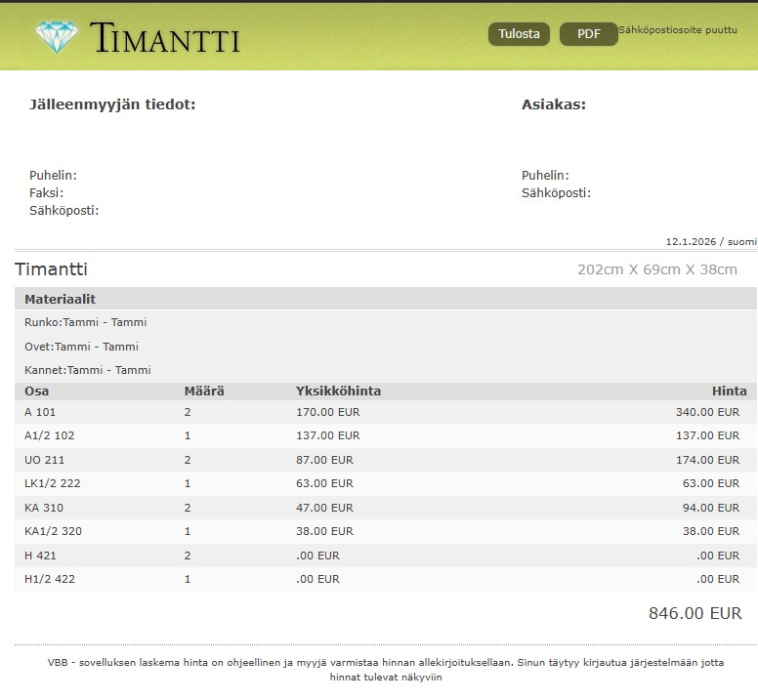
Task: Click the Timantti wordmark in header
Action: click(164, 38)
